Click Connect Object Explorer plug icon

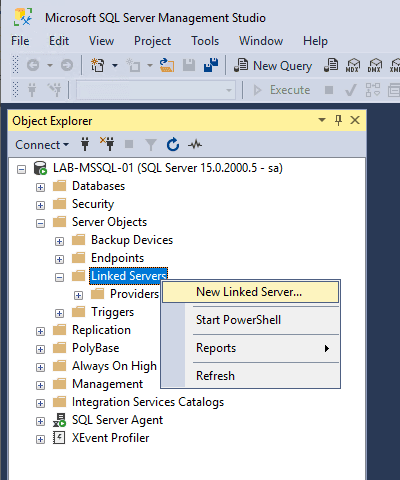pos(85,144)
